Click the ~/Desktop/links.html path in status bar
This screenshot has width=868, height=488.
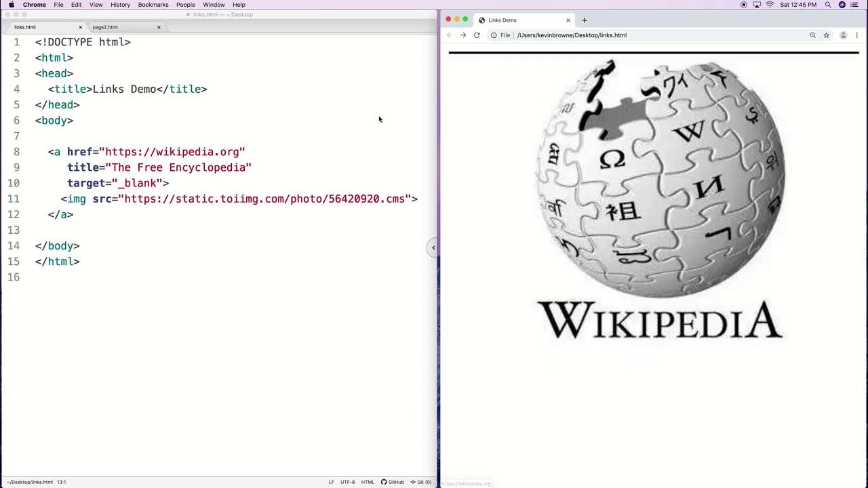point(30,482)
